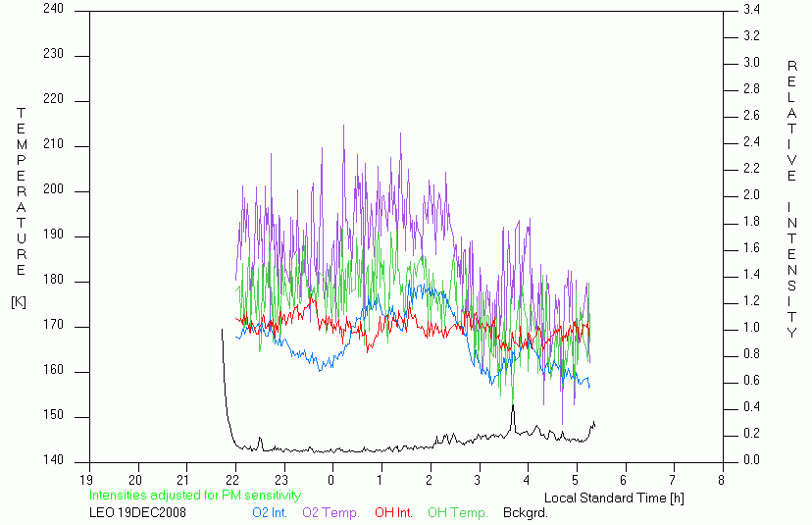The image size is (812, 525).
Task: Click the 7 hour label on time axis
Action: pos(673,481)
